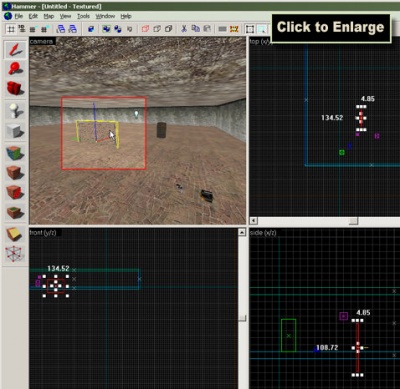This screenshot has height=389, width=400.
Task: Click the 'top (x/y)' viewport label
Action: pyautogui.click(x=261, y=41)
